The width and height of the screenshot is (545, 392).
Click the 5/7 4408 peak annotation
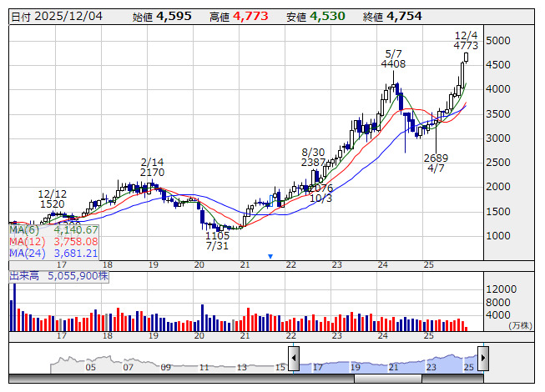pyautogui.click(x=393, y=59)
